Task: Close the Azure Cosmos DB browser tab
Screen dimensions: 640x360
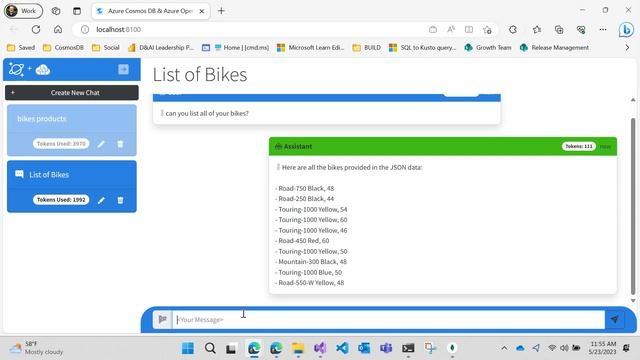Action: (x=202, y=11)
